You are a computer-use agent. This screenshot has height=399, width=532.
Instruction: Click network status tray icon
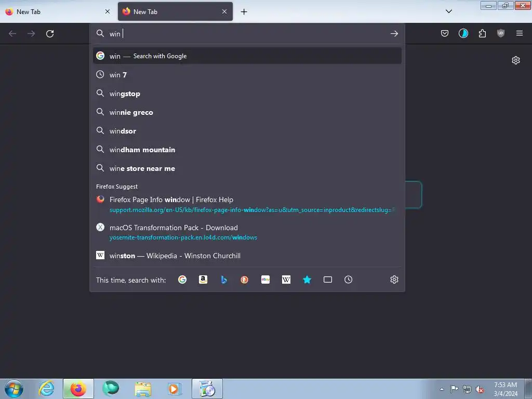(467, 389)
